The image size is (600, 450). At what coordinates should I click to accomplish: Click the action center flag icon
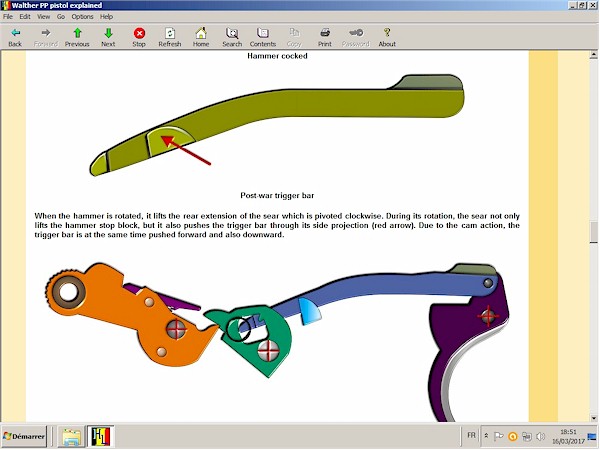tap(498, 436)
